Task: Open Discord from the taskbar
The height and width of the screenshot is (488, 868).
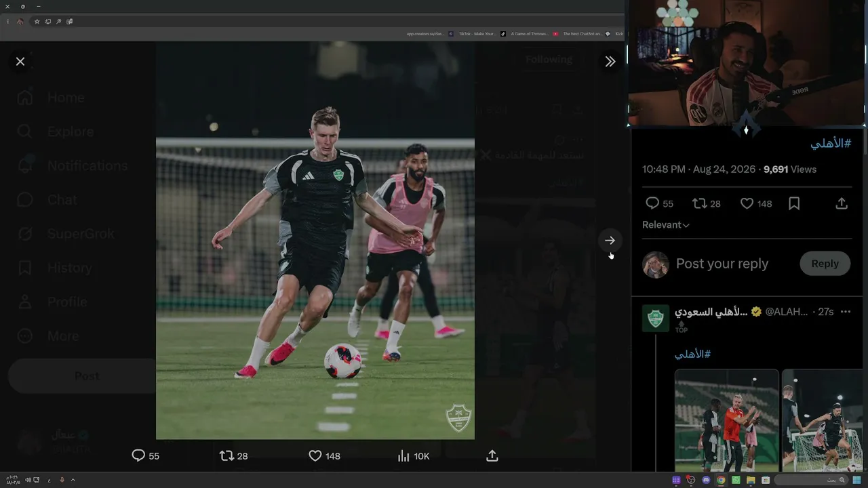Action: coord(706,480)
